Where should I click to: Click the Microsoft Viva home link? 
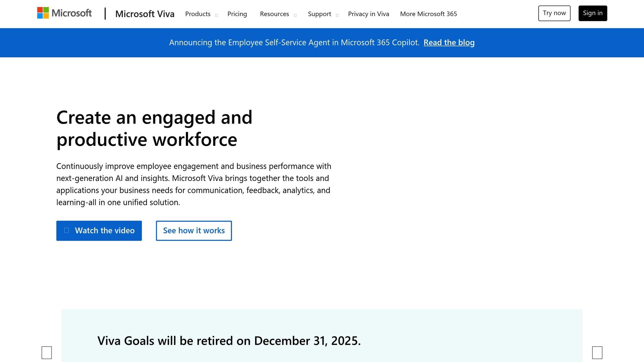145,14
